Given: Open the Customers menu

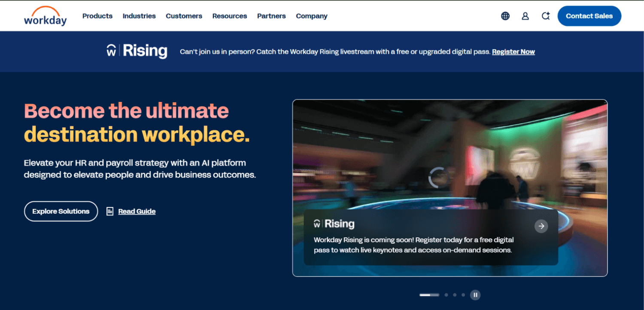Looking at the screenshot, I should [184, 16].
